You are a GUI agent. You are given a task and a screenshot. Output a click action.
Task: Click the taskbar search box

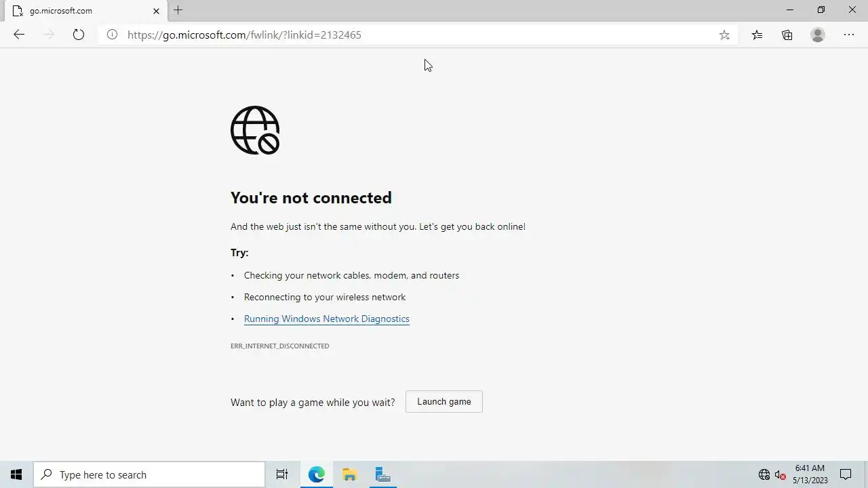[x=149, y=474]
